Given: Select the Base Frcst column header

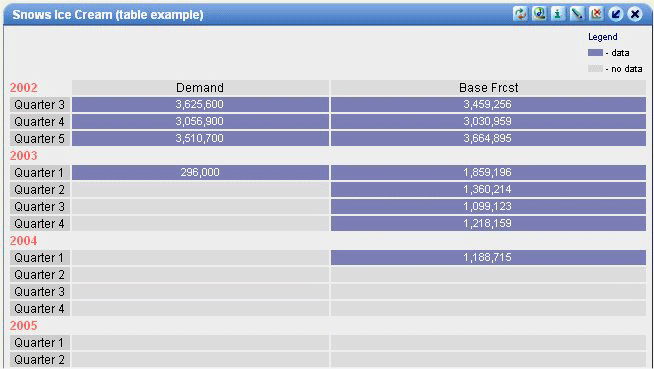Looking at the screenshot, I should point(488,88).
